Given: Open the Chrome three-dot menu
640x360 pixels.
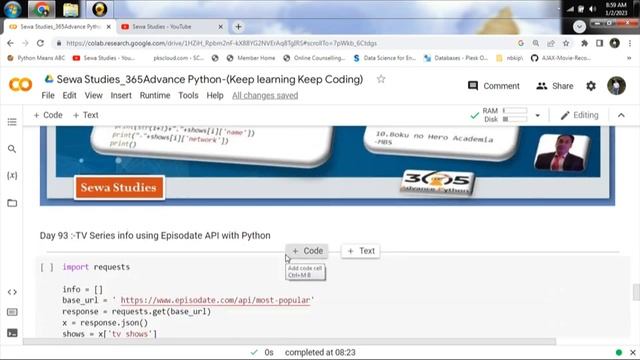Looking at the screenshot, I should (x=630, y=43).
